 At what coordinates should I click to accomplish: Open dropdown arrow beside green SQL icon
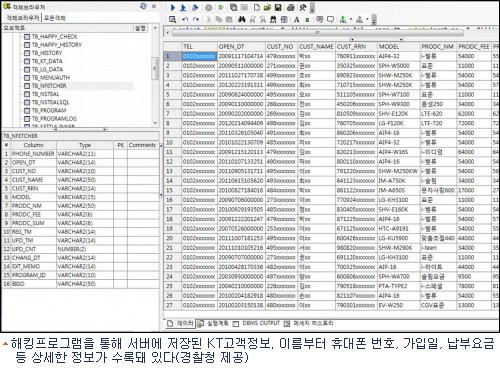[351, 20]
